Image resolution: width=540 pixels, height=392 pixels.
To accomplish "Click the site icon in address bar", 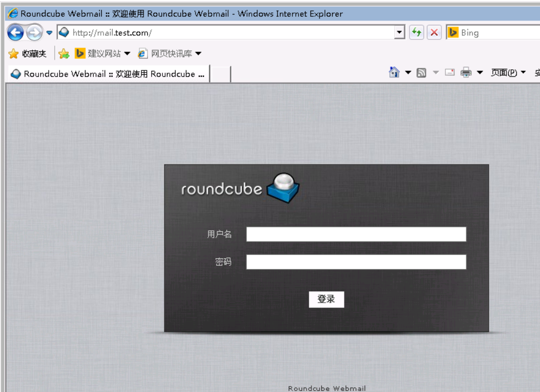I will click(64, 32).
